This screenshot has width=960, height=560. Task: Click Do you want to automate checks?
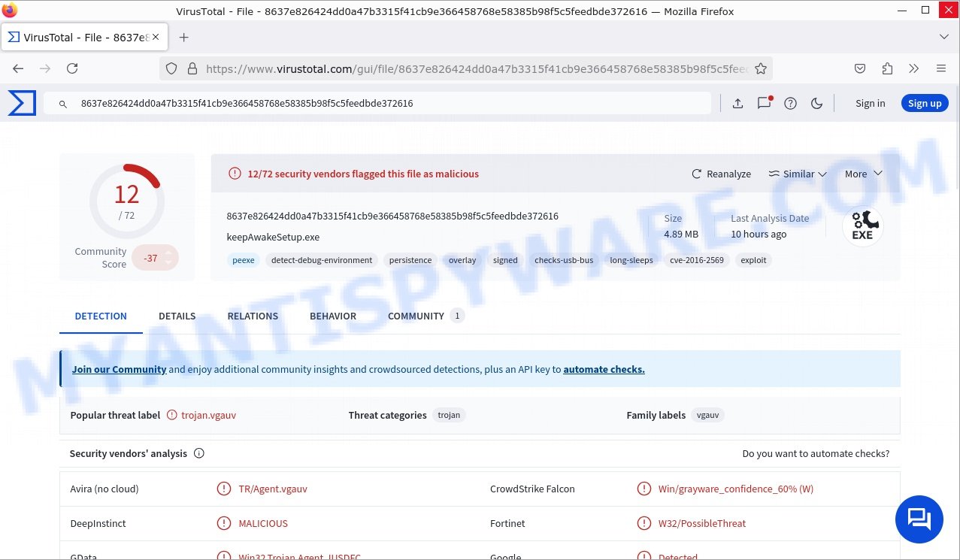tap(816, 453)
